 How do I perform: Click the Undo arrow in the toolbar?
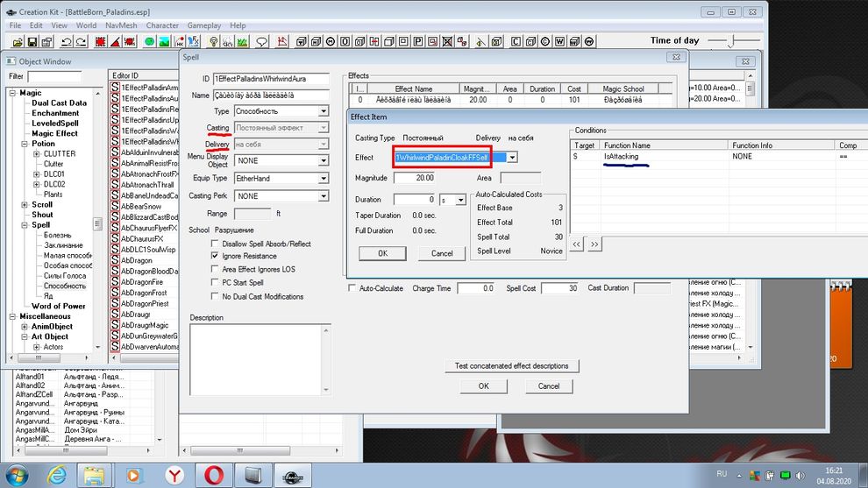[x=68, y=41]
